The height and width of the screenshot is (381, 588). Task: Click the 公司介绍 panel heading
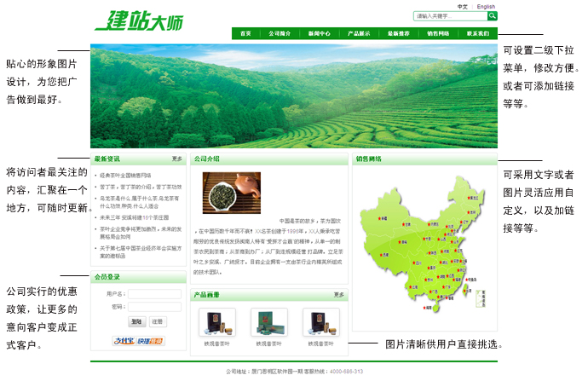click(x=206, y=159)
